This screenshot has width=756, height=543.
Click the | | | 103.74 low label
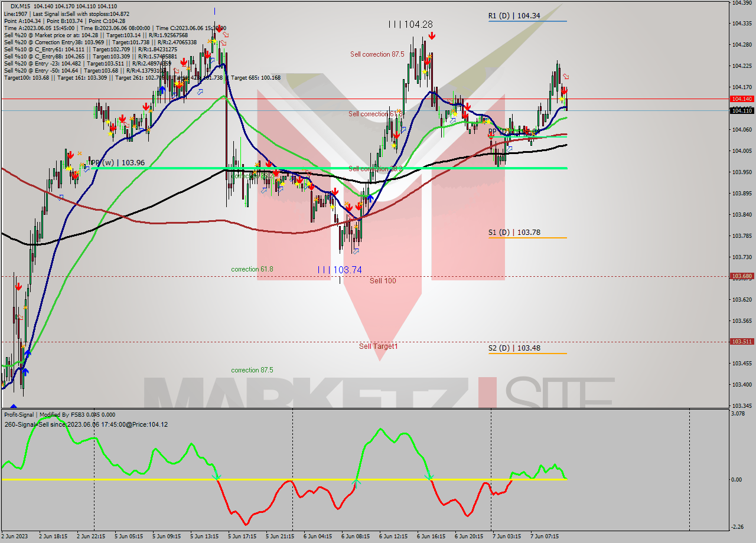(340, 269)
